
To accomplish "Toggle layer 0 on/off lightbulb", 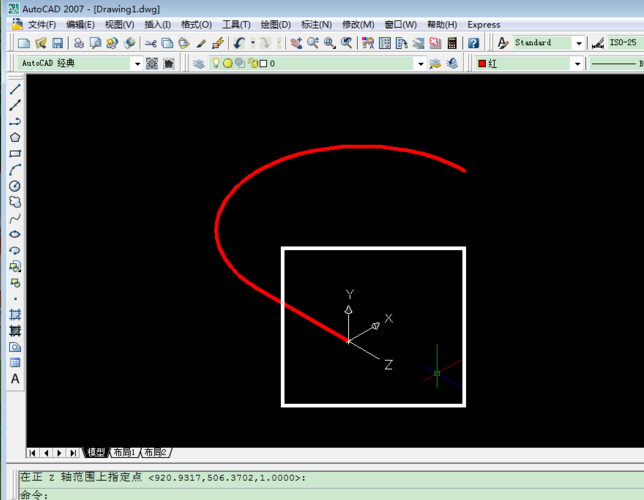I will pos(216,63).
